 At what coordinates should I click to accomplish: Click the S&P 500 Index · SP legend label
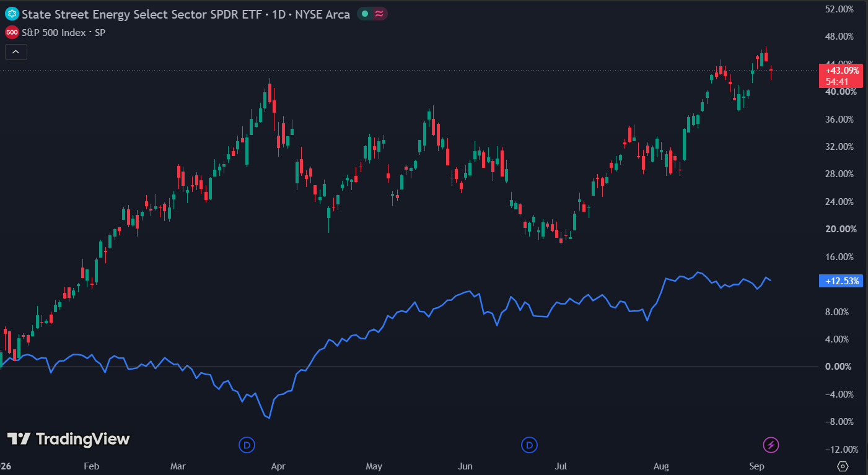pyautogui.click(x=63, y=32)
